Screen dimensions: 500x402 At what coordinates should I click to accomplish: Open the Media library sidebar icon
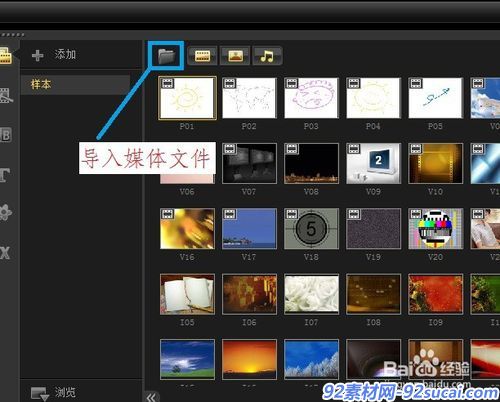[x=6, y=55]
